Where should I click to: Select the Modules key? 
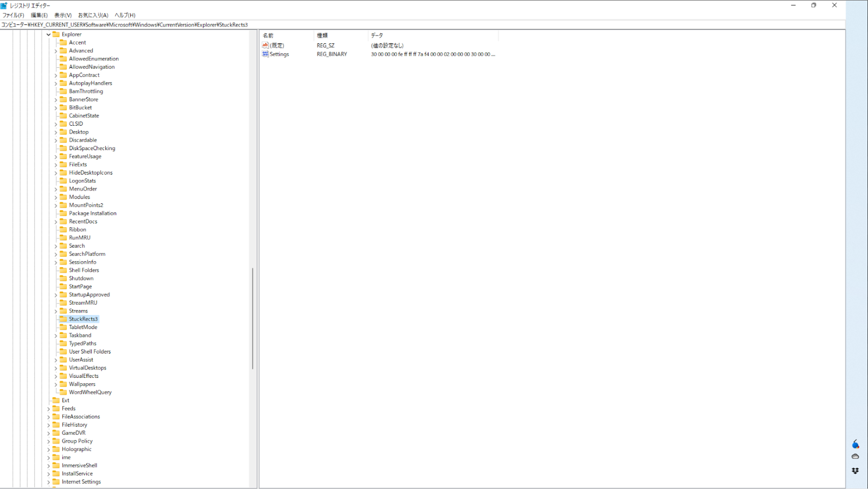[x=79, y=197]
